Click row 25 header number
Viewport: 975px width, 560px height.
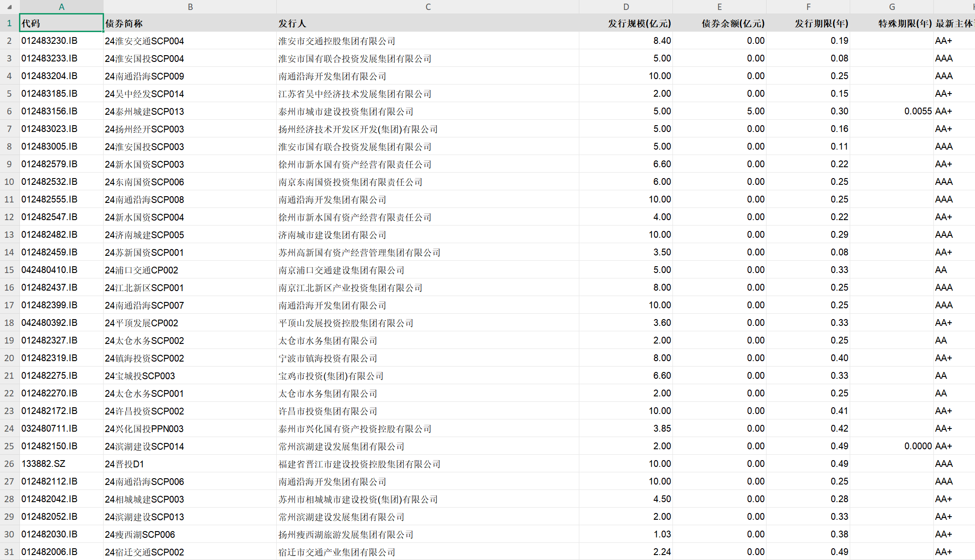[x=9, y=446]
